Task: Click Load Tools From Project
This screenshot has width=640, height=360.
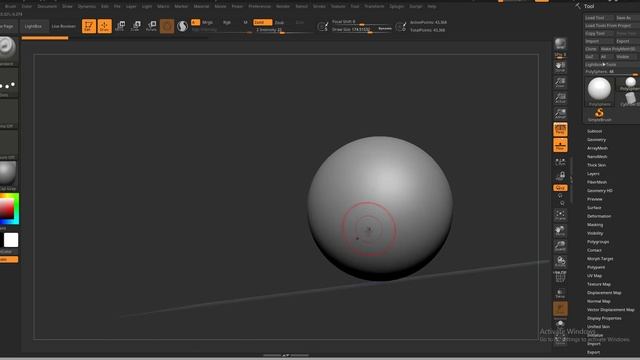Action: point(612,25)
